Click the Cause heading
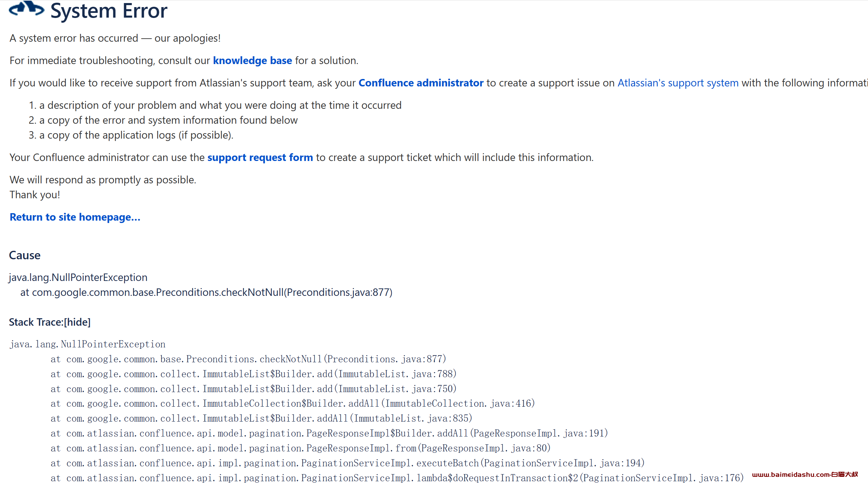This screenshot has height=487, width=868. click(x=25, y=255)
